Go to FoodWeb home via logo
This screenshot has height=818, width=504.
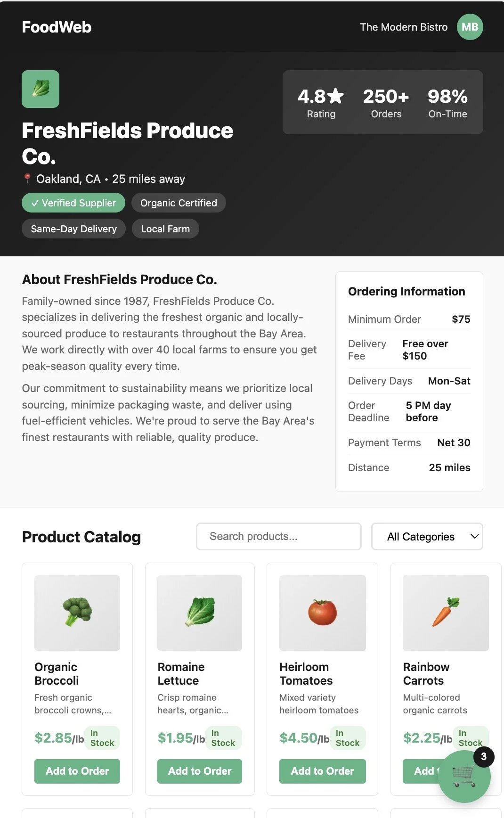[57, 27]
